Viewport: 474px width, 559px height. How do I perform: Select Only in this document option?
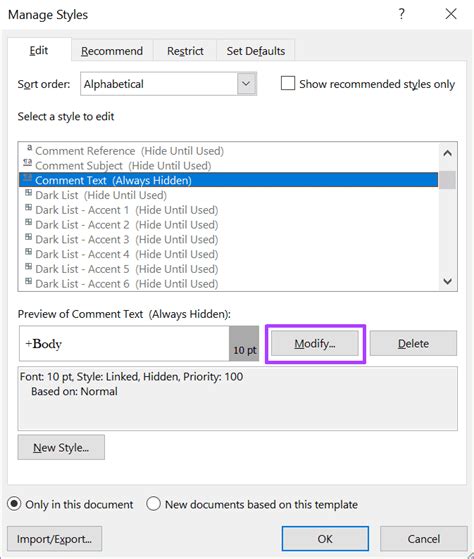pyautogui.click(x=14, y=504)
